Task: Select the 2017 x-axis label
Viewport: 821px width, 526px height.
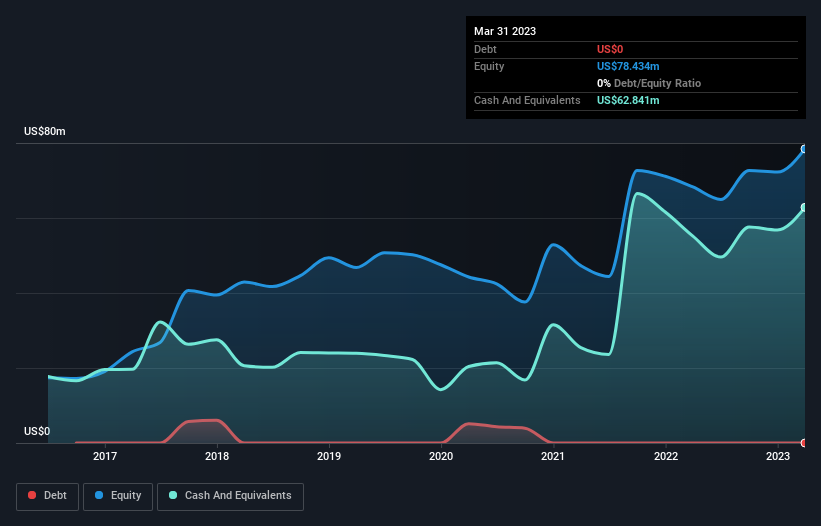Action: tap(105, 456)
